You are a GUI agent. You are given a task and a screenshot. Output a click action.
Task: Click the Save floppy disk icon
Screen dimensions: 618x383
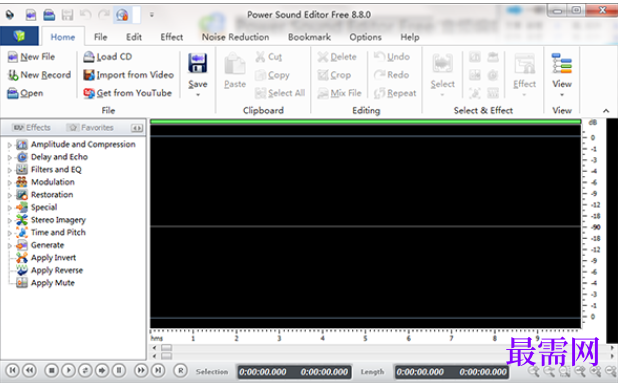[197, 63]
